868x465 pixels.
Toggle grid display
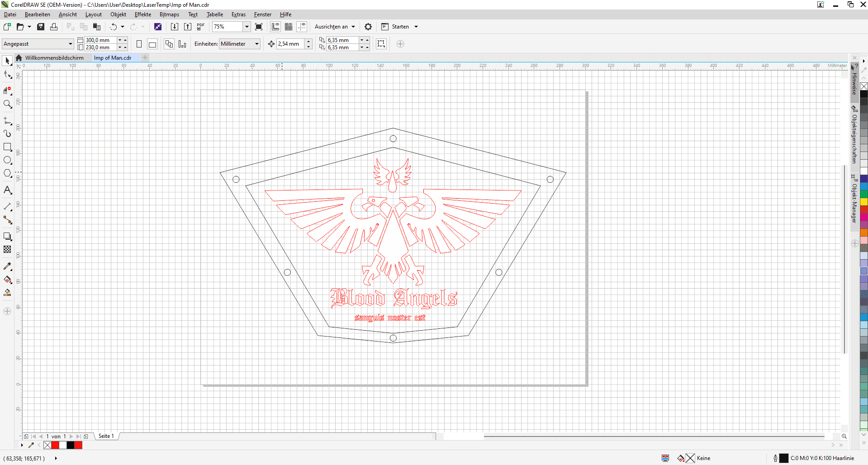pyautogui.click(x=289, y=27)
